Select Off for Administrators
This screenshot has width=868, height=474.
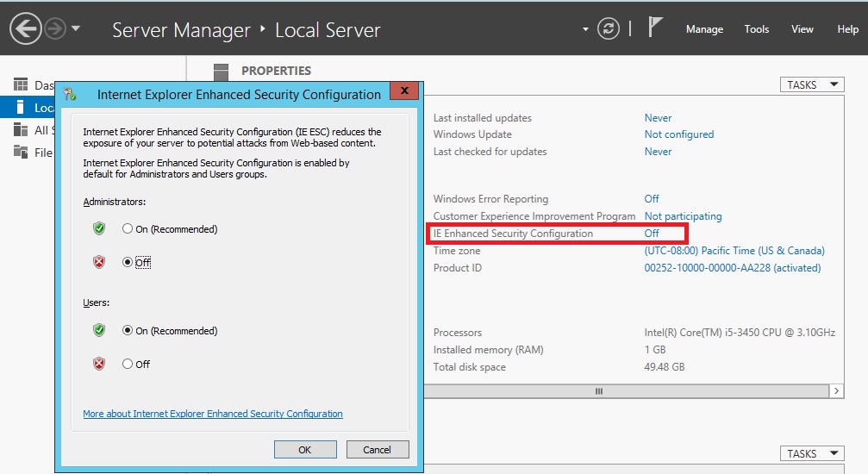pos(128,262)
